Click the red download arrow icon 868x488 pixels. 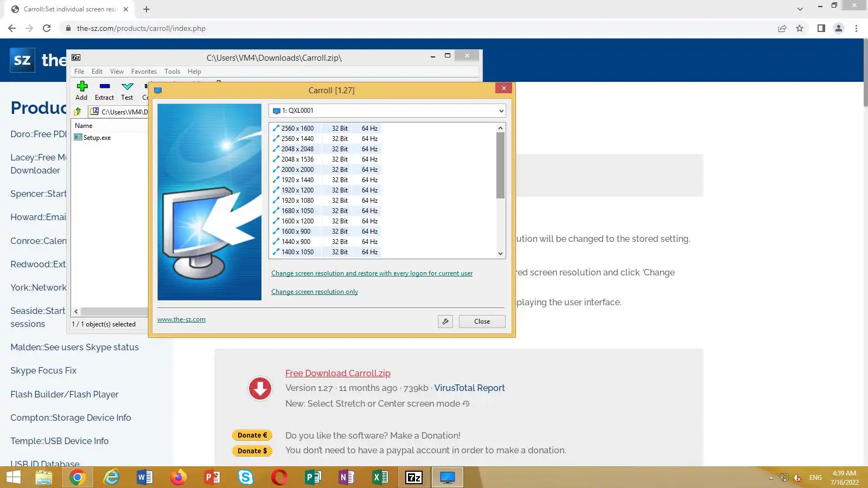click(x=260, y=389)
